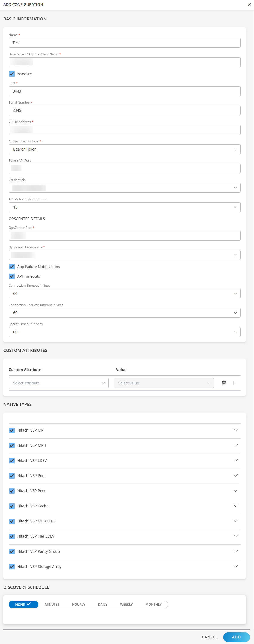Expand the Hitachi VSP Parity Group chevron

(x=235, y=551)
